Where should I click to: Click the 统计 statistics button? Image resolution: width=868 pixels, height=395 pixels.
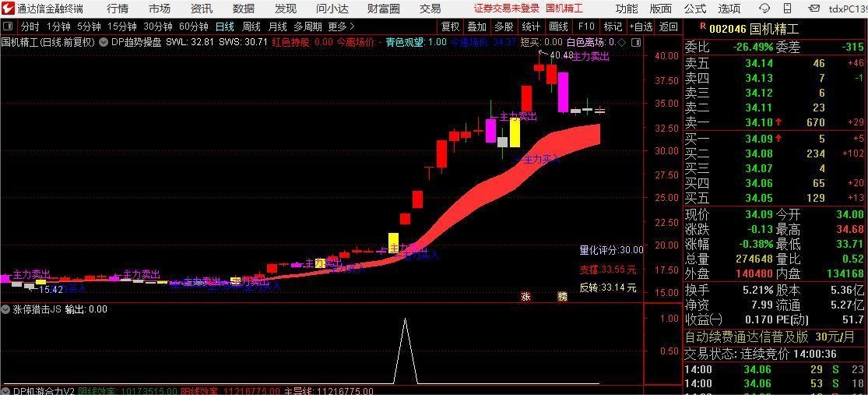531,26
